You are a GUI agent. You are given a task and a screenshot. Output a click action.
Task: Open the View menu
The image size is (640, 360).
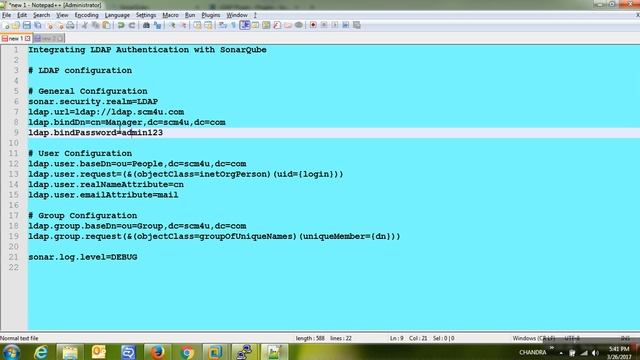[62, 15]
